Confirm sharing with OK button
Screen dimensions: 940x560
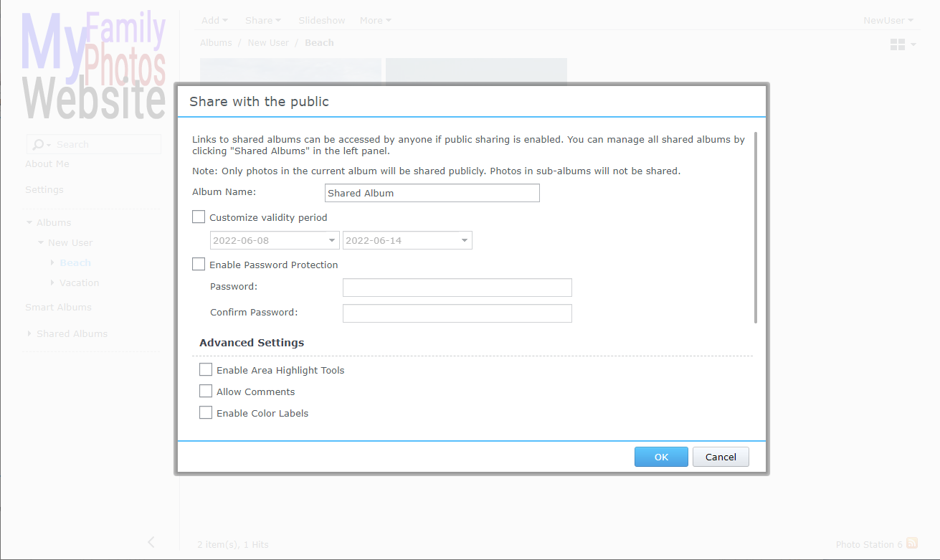tap(660, 457)
